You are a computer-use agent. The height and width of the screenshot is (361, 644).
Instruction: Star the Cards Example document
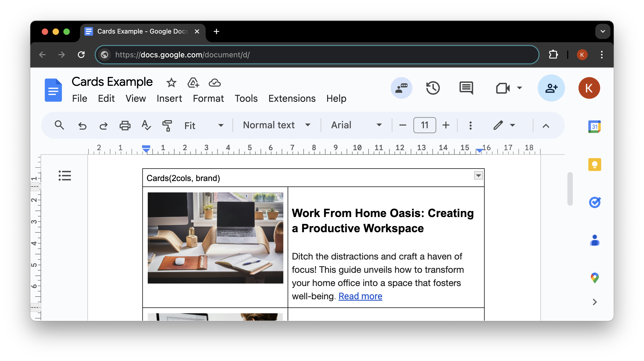click(x=171, y=83)
